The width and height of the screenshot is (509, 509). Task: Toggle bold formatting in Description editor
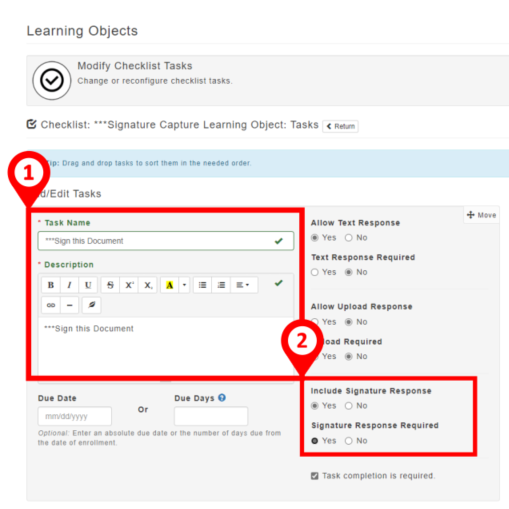tap(51, 285)
